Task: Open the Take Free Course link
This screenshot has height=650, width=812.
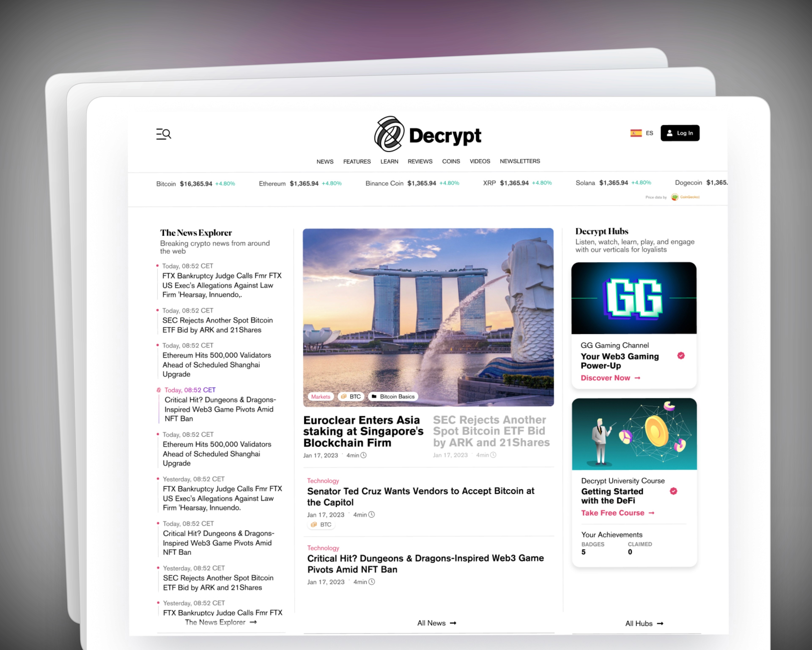Action: 613,513
